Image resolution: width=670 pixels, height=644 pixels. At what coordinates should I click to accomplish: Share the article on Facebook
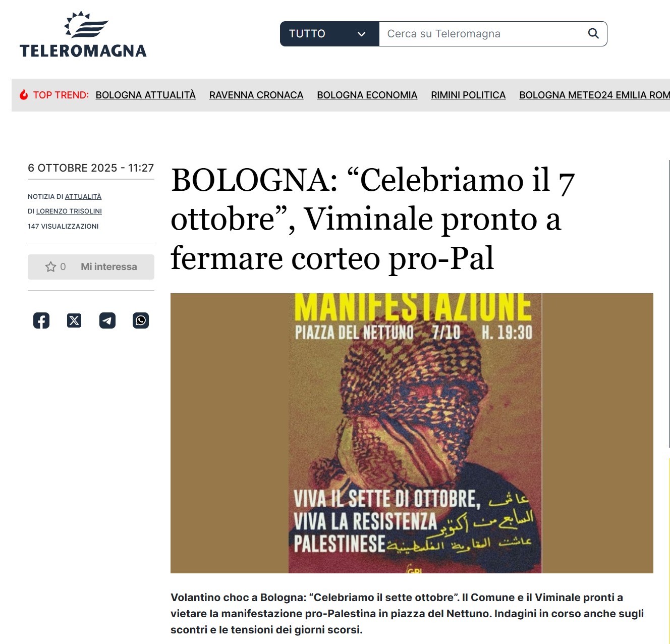point(41,320)
